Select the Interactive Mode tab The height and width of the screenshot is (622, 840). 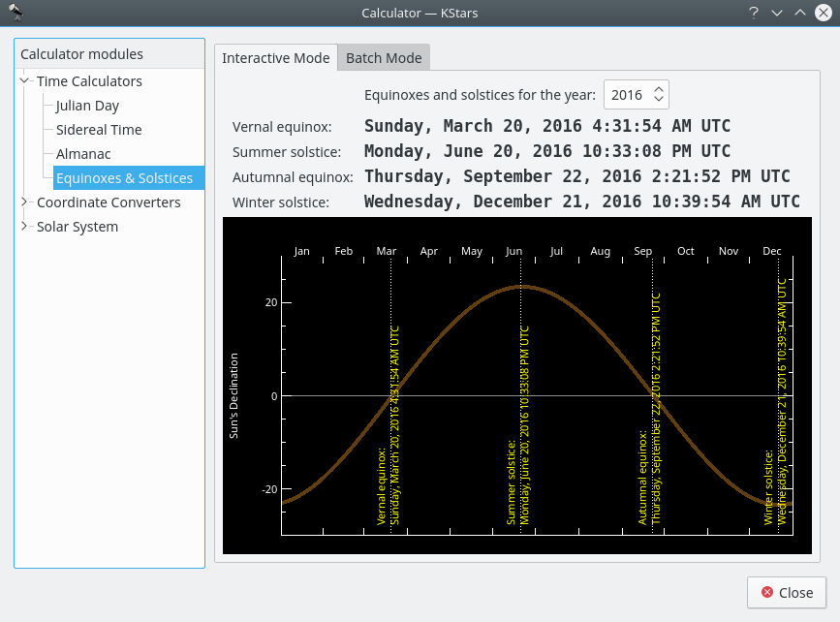pyautogui.click(x=276, y=58)
